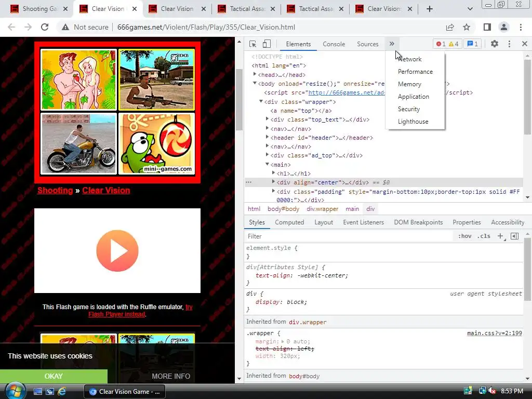
Task: Click the yellow warning count badge
Action: pyautogui.click(x=454, y=44)
